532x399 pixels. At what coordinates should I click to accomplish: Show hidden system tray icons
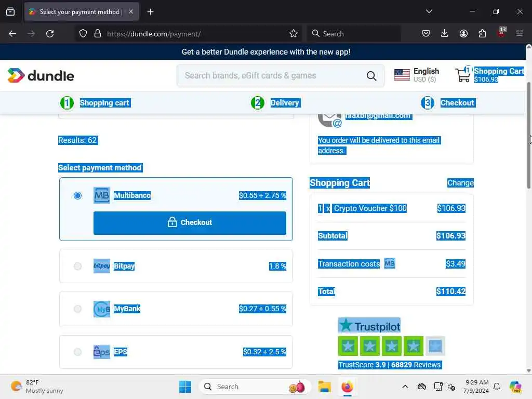point(405,387)
